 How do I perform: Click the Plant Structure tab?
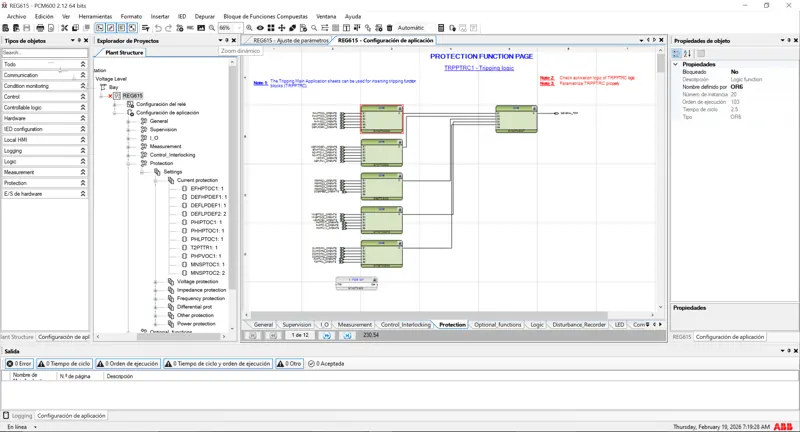point(124,53)
